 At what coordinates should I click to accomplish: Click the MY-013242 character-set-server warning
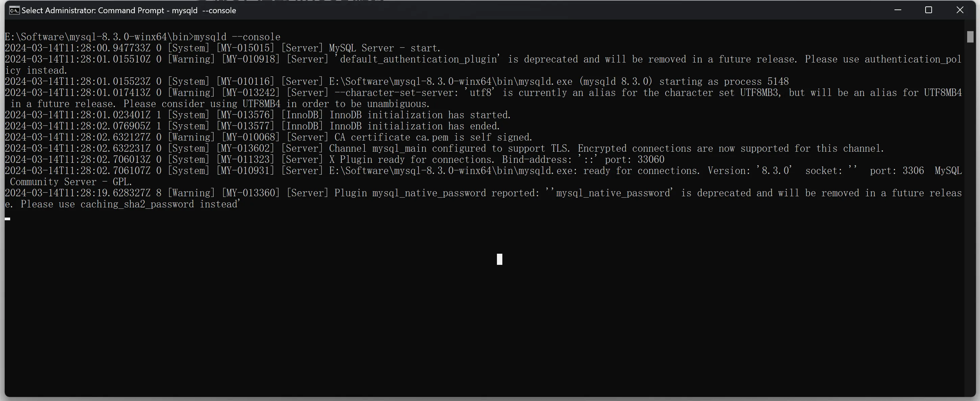click(x=483, y=98)
